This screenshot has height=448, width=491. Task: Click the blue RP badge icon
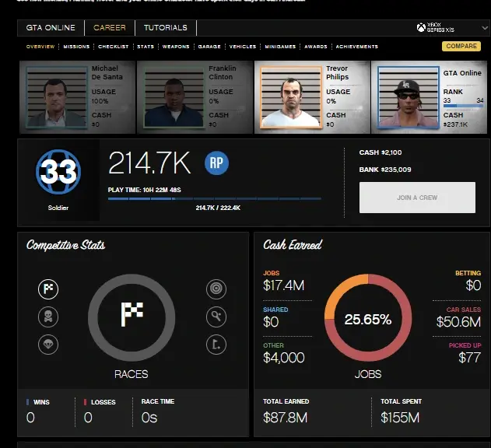click(217, 163)
